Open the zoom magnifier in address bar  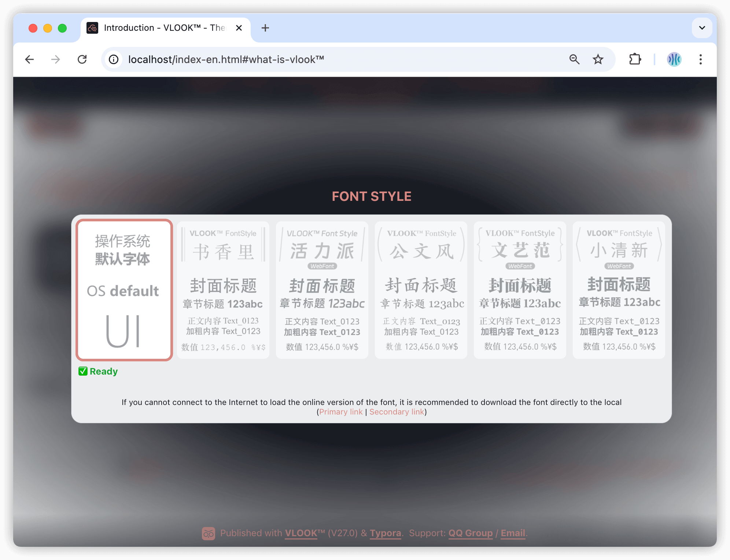574,59
